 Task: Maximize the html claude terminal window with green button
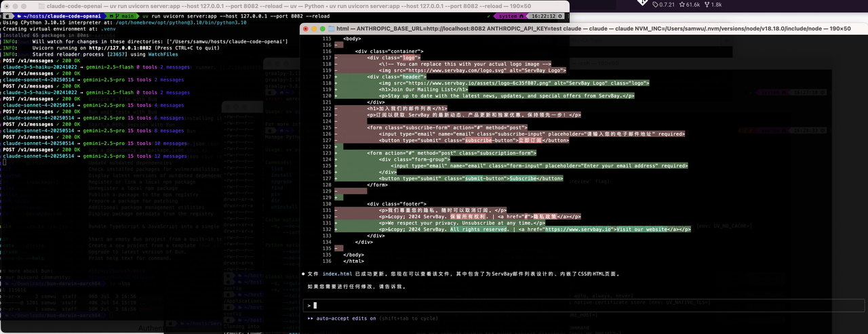tap(321, 29)
